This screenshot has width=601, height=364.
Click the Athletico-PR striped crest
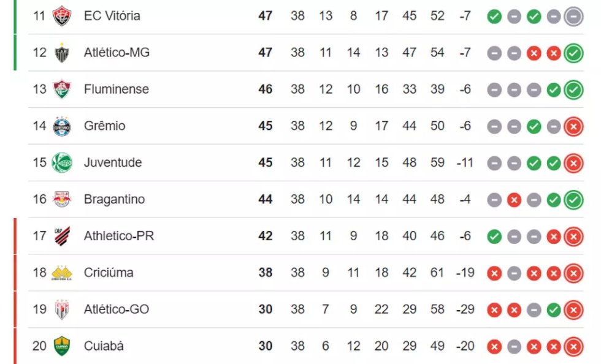62,236
